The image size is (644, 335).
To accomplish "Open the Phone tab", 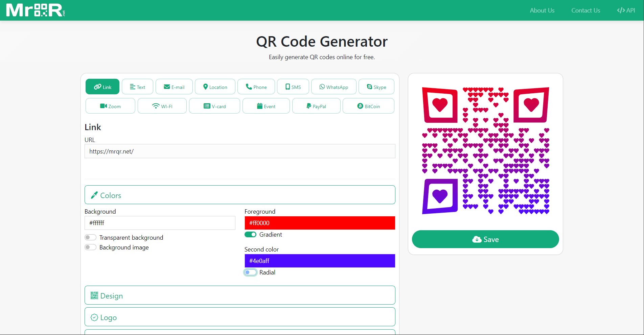I will pos(256,87).
